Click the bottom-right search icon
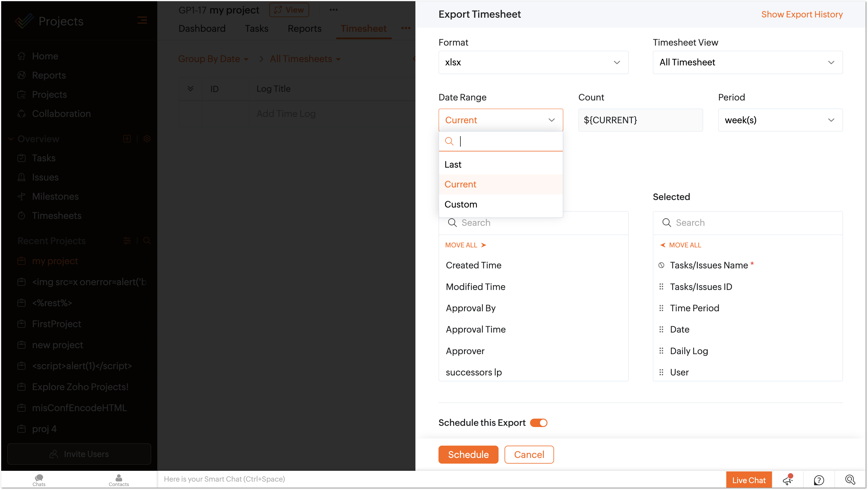The height and width of the screenshot is (490, 868). [x=850, y=480]
